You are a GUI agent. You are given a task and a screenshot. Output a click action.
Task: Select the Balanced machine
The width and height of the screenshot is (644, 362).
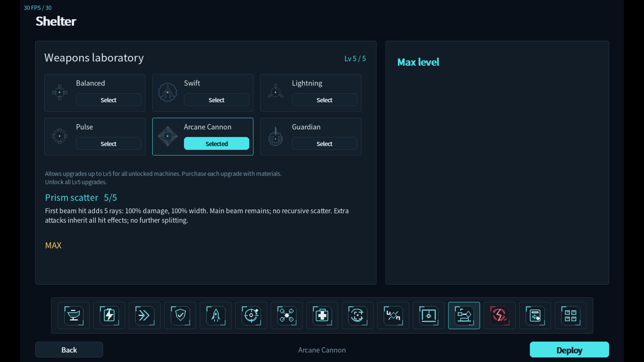tap(109, 100)
